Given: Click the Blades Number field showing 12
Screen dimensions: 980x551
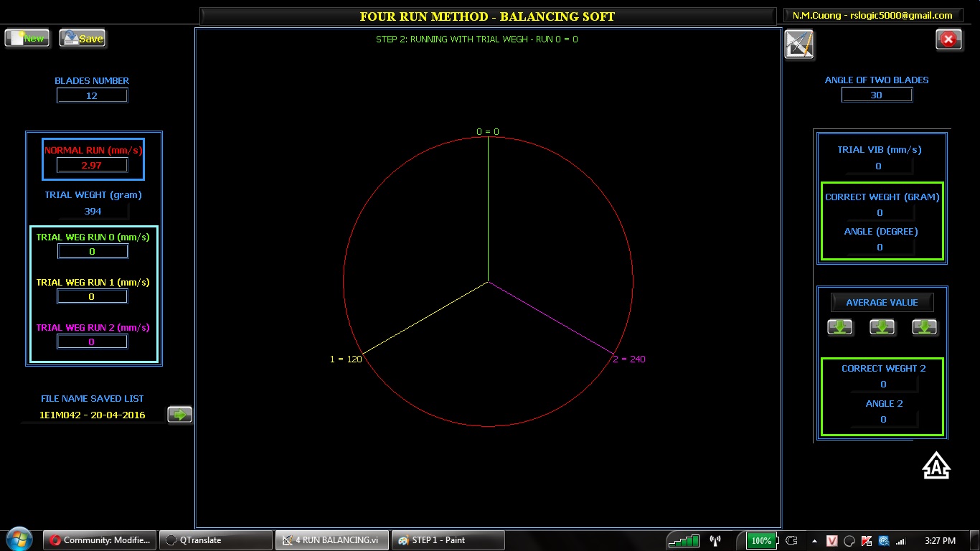Looking at the screenshot, I should click(x=92, y=95).
